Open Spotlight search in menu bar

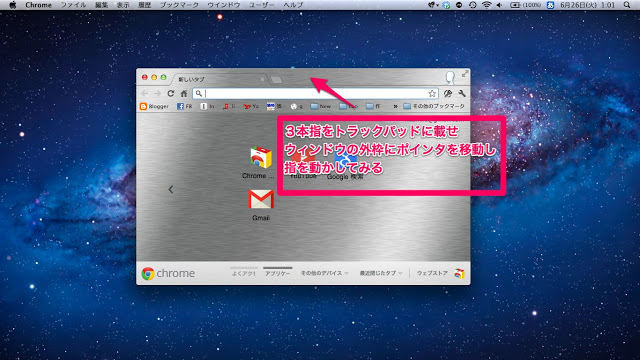[627, 5]
